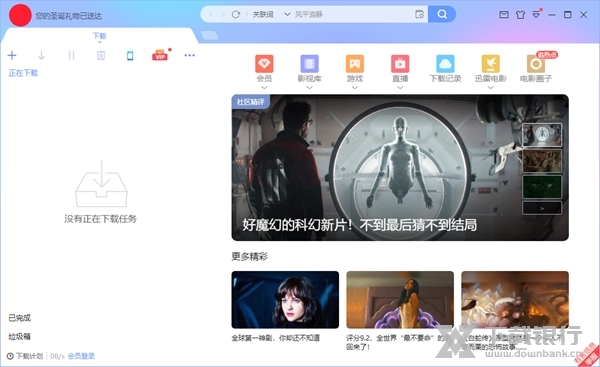Viewport: 600px width, 367px height.
Task: Open more options ellipsis
Action: [189, 55]
